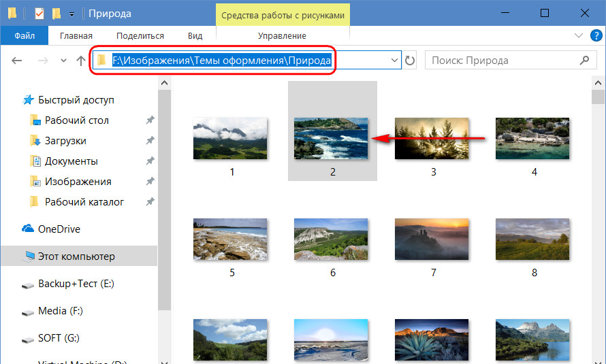Select image thumbnail 7 with misty castle
Screen dimensions: 606x364
click(431, 239)
